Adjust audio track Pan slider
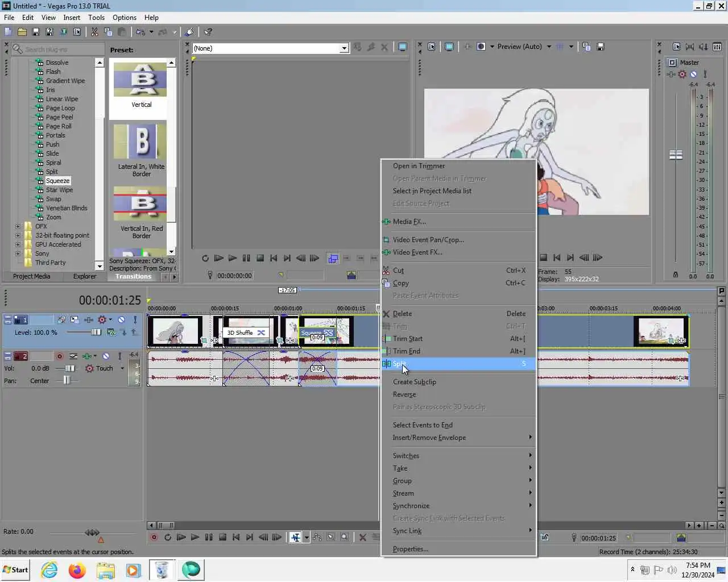Image resolution: width=728 pixels, height=582 pixels. (x=67, y=381)
